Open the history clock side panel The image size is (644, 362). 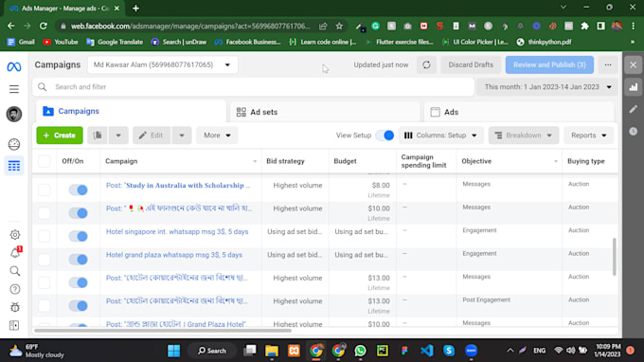click(x=634, y=131)
